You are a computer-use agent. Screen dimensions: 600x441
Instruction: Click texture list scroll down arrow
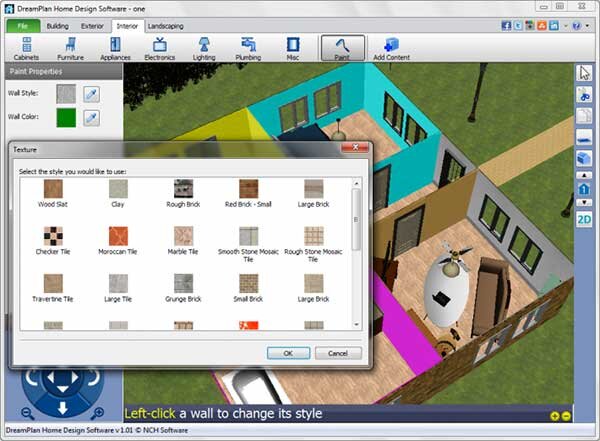[x=356, y=325]
